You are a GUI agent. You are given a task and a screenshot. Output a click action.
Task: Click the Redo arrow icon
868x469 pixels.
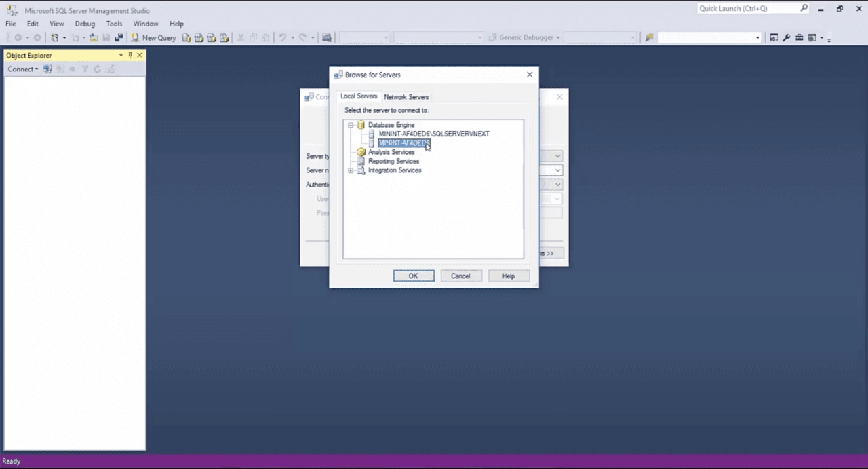tap(303, 38)
